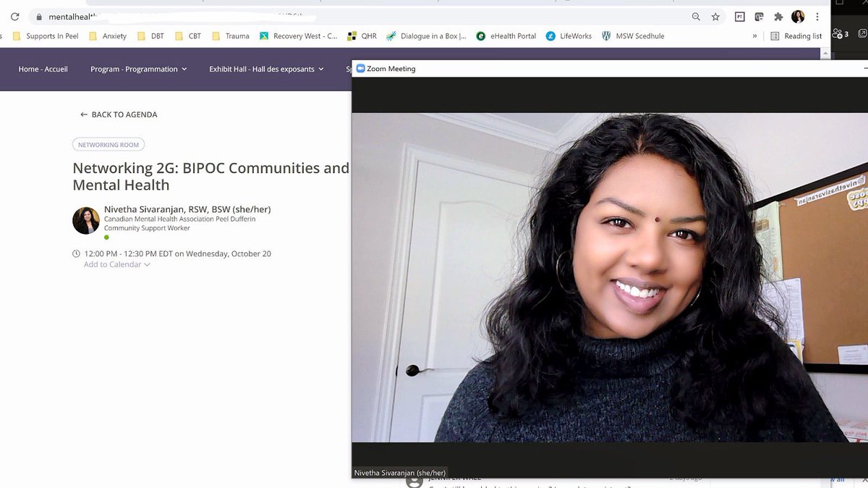This screenshot has height=488, width=868.
Task: Show more bookmarks with the double chevron
Action: (755, 36)
